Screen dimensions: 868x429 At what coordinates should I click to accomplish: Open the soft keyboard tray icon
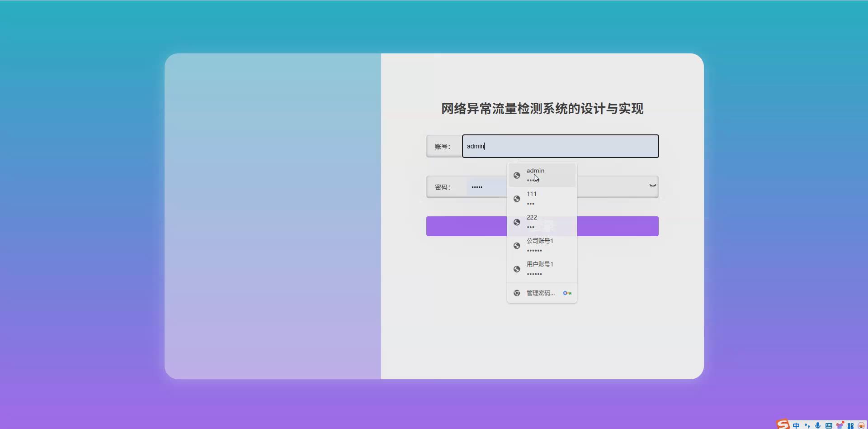coord(829,425)
